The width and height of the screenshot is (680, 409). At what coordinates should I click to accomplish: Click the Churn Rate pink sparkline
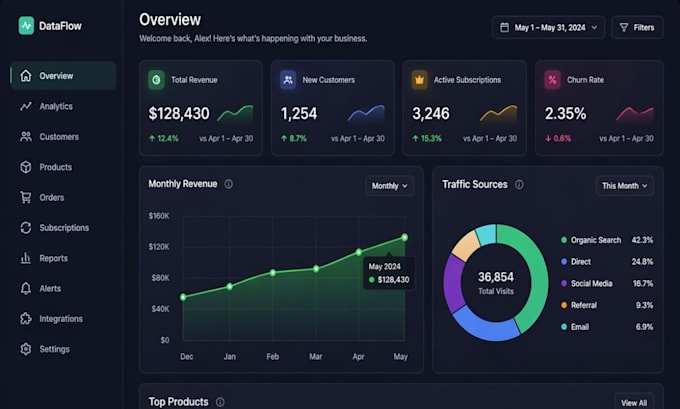(635, 114)
